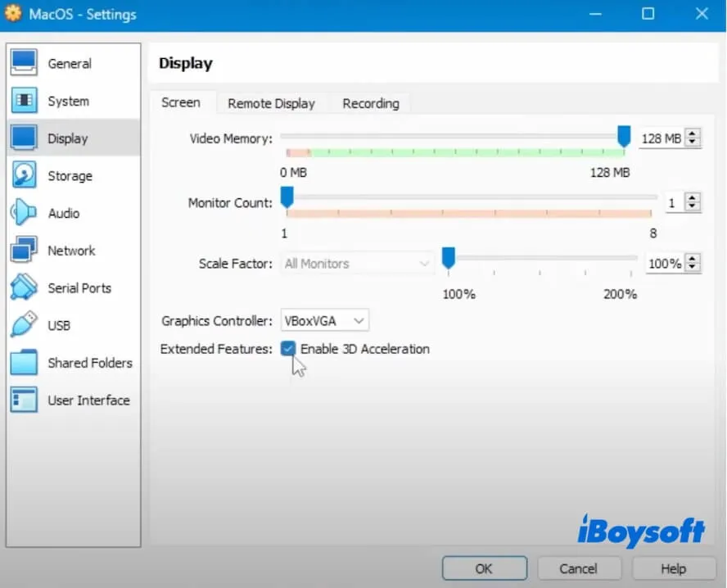
Task: Increase the Monitor Count stepper value
Action: click(x=693, y=197)
